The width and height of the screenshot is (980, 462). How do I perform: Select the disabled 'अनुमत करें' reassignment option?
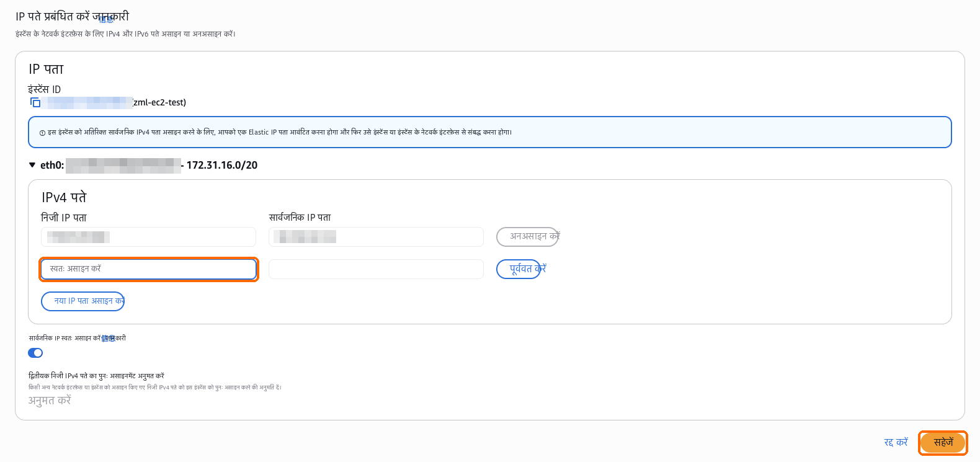(x=50, y=401)
